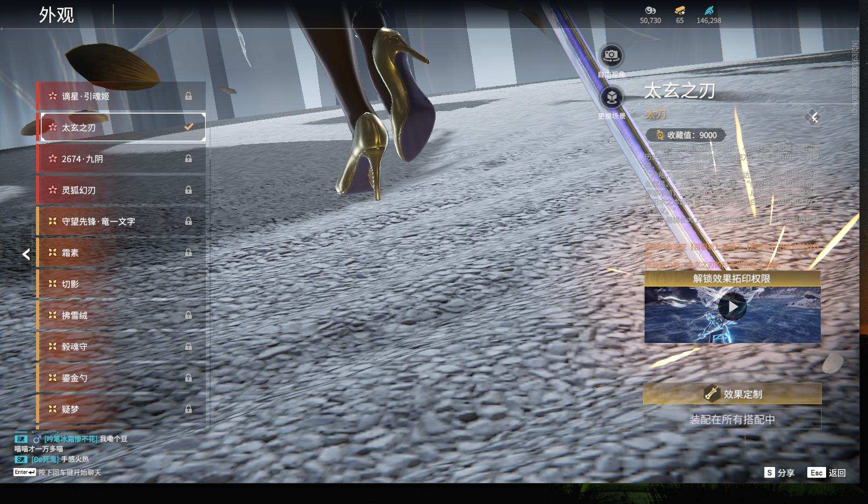Click the lock icon on 2674·九阴 skin
868x504 pixels.
point(189,159)
